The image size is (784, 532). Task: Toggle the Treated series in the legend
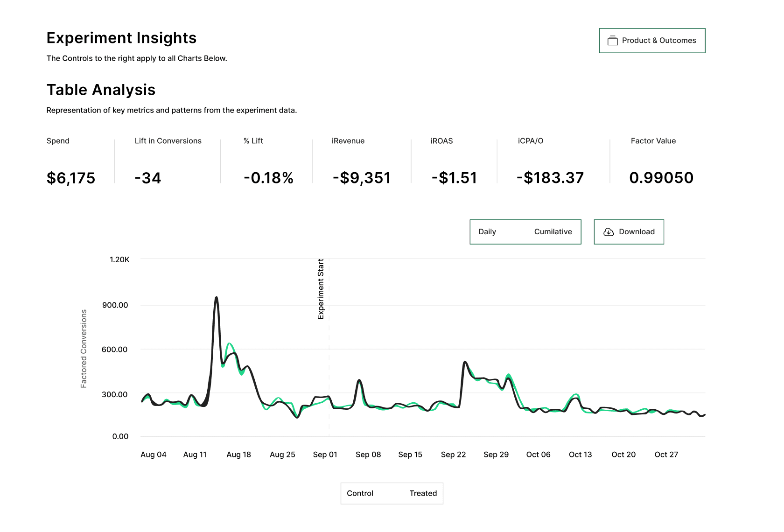[x=423, y=493]
